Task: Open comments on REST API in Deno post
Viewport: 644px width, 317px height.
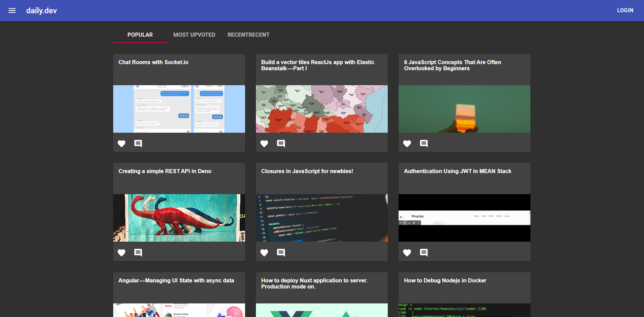Action: click(138, 253)
